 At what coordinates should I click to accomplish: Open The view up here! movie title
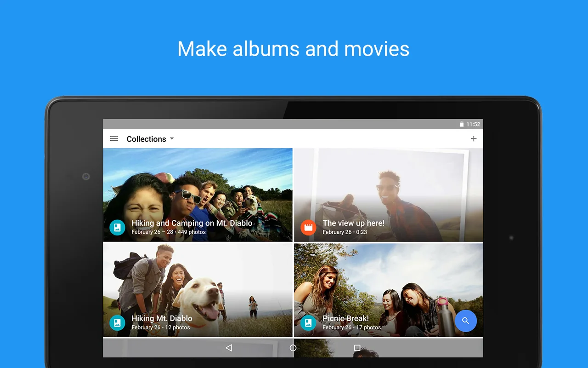click(353, 223)
